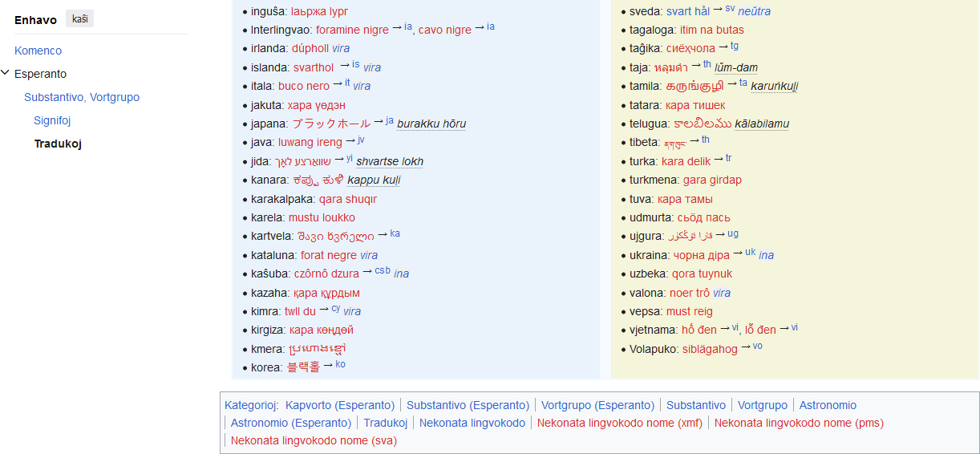
Task: Click the Kategorioj label link
Action: click(x=251, y=405)
